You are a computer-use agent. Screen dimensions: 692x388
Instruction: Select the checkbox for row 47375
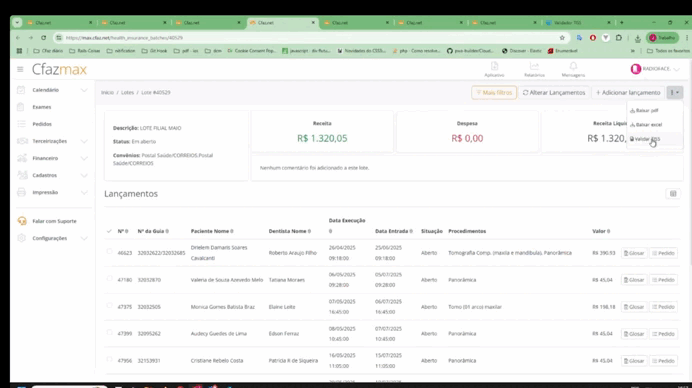coord(109,305)
